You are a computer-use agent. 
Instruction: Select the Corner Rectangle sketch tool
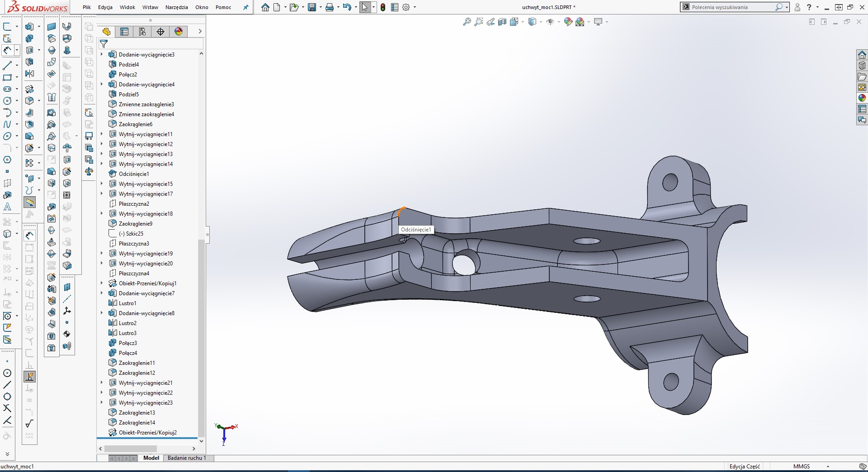pos(7,77)
